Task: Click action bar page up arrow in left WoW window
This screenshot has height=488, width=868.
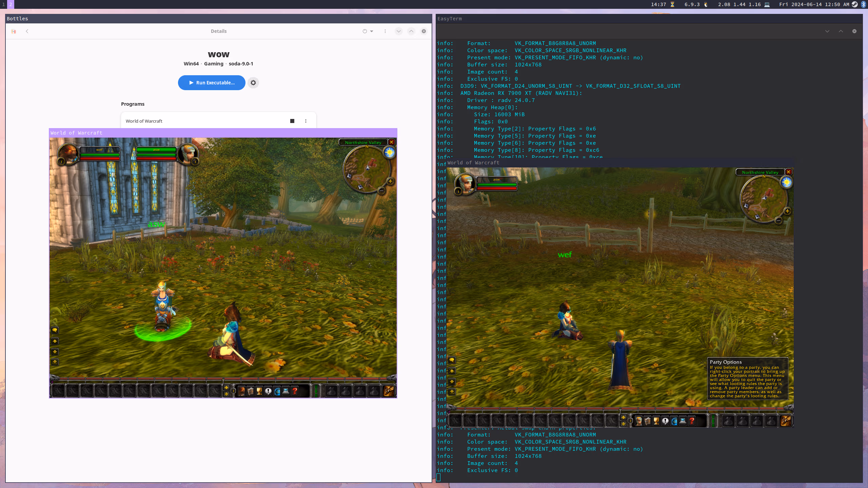Action: pos(226,388)
